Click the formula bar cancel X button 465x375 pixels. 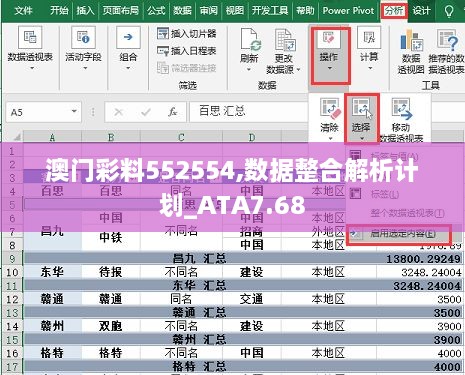point(119,112)
